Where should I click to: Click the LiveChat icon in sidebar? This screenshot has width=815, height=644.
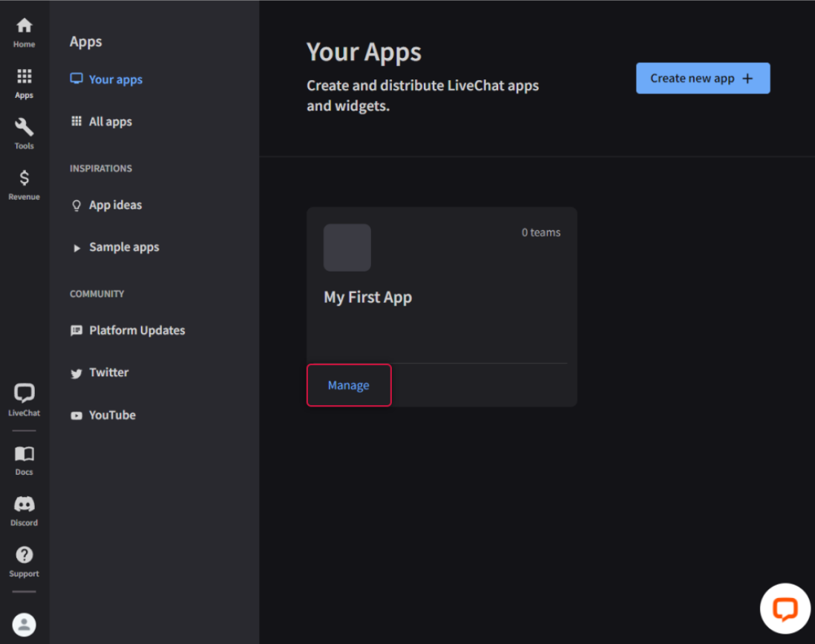(24, 394)
